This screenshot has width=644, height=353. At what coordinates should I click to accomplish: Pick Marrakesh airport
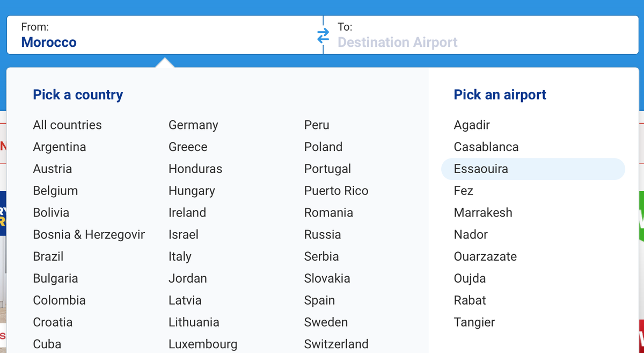click(x=483, y=213)
